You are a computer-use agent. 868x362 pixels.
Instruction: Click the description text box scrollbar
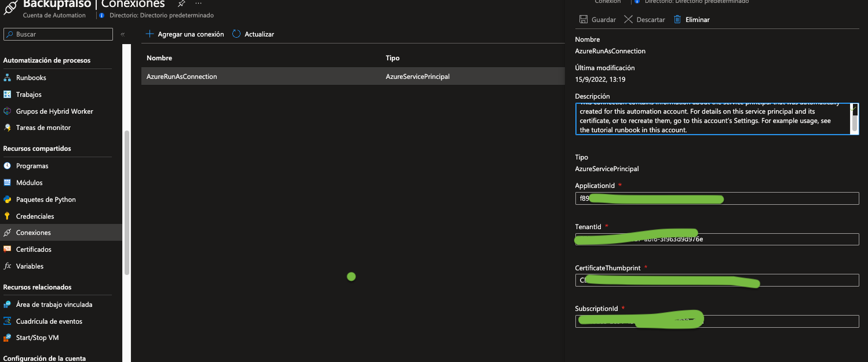(854, 119)
